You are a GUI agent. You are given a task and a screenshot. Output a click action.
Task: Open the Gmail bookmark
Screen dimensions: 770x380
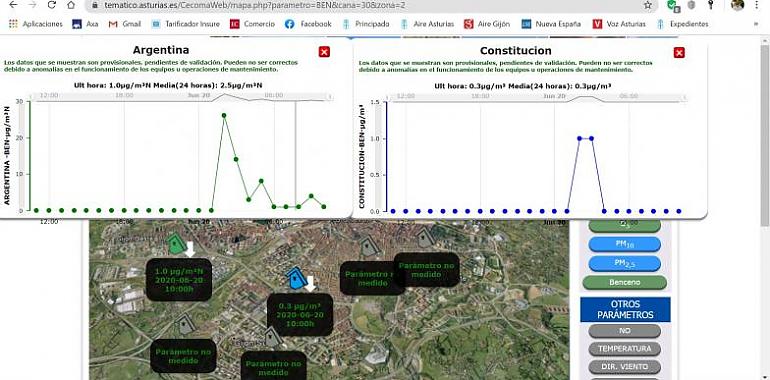click(125, 24)
